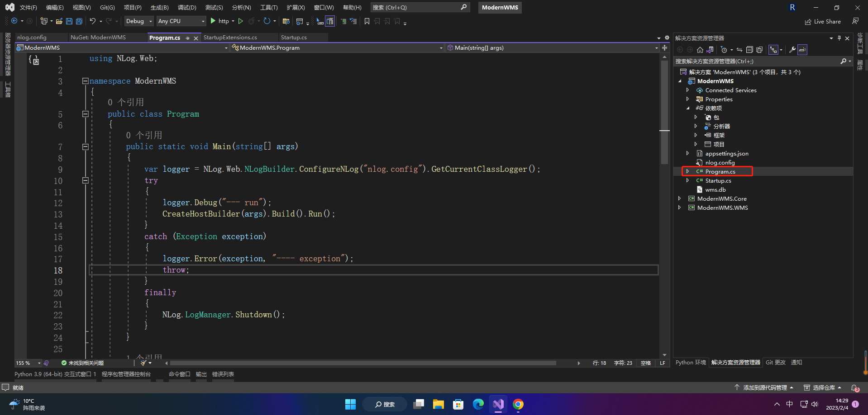
Task: Click 添加到源代码管理 in status bar
Action: [x=764, y=388]
